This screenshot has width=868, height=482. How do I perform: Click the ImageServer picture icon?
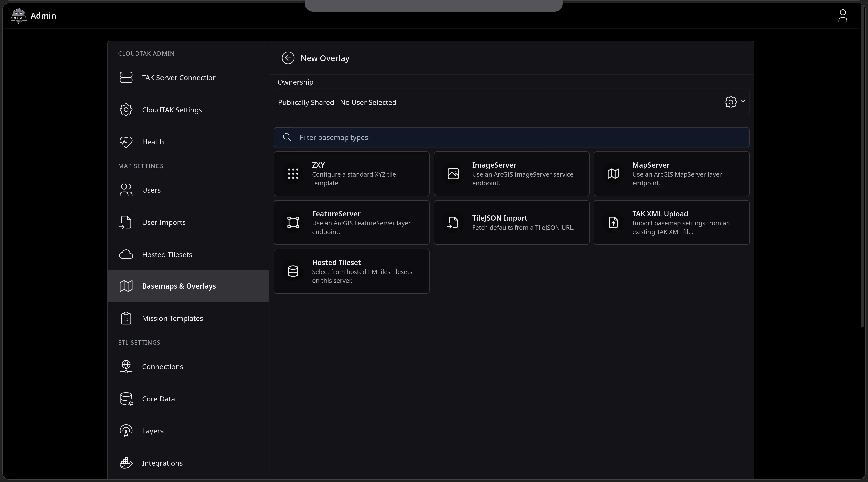[x=453, y=174]
